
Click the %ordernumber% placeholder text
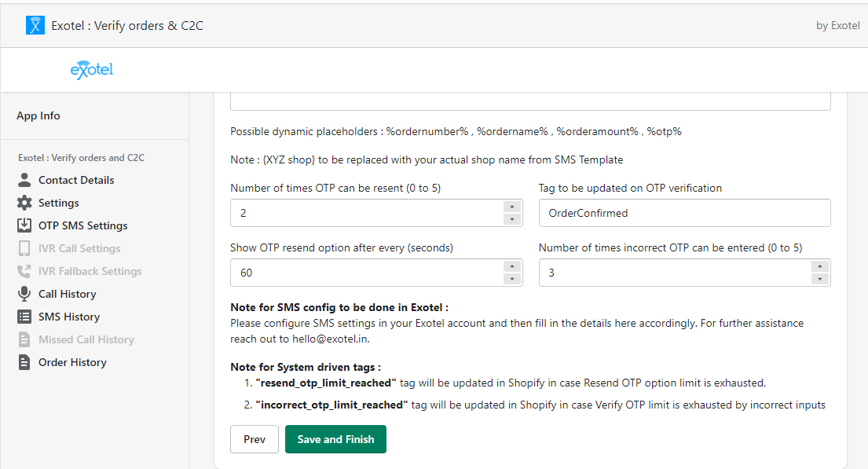[427, 131]
